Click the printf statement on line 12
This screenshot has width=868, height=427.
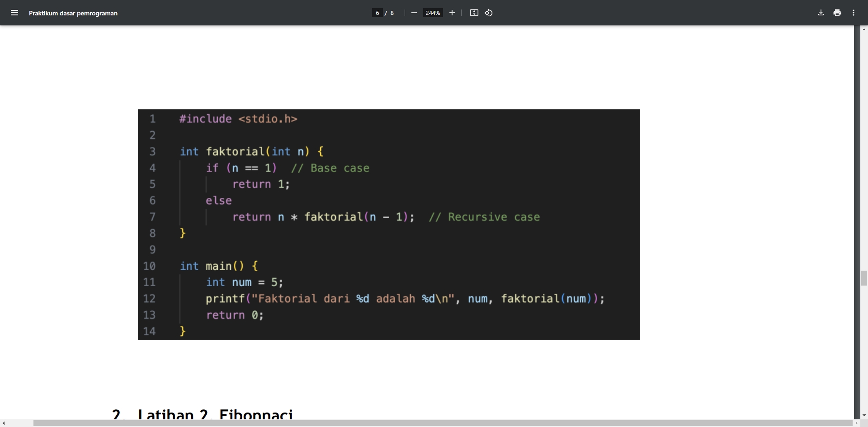point(405,299)
